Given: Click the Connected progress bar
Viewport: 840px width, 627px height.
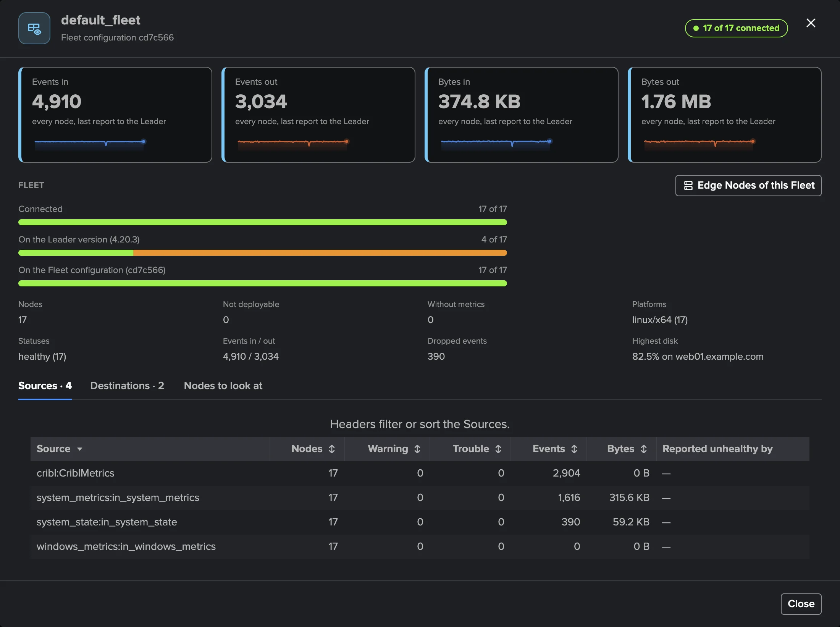Looking at the screenshot, I should [263, 222].
